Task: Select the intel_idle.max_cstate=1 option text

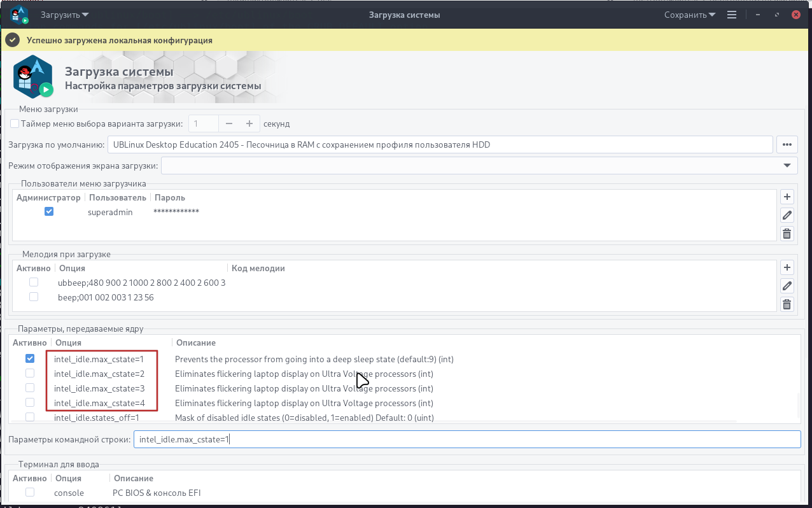Action: point(99,359)
